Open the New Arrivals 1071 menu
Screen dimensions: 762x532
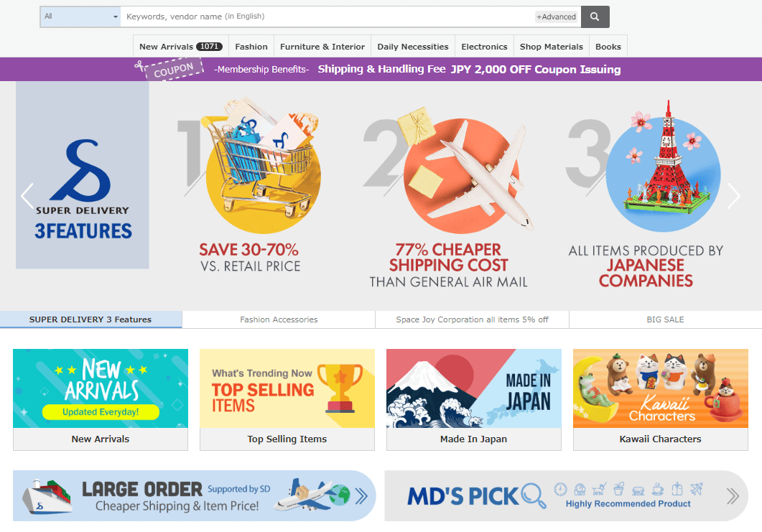pyautogui.click(x=181, y=47)
